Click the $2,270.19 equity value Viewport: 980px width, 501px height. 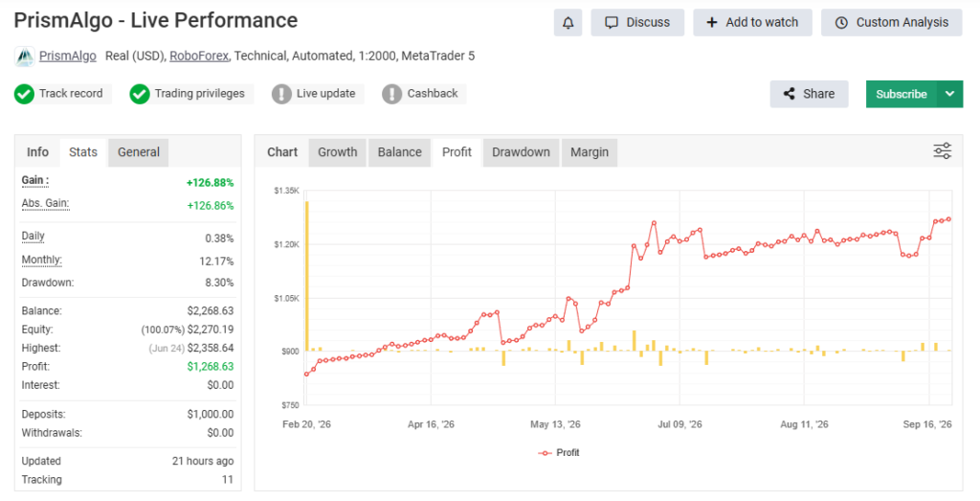(x=211, y=330)
